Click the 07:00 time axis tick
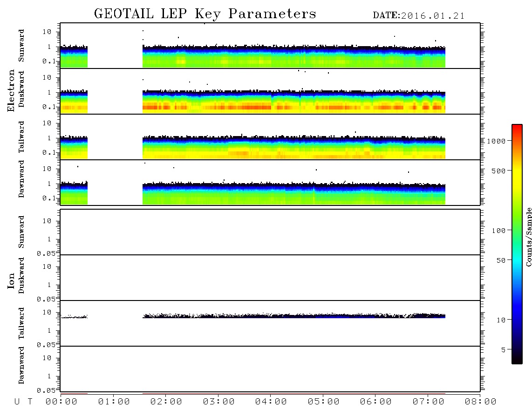This screenshot has height=410, width=532. (429, 402)
